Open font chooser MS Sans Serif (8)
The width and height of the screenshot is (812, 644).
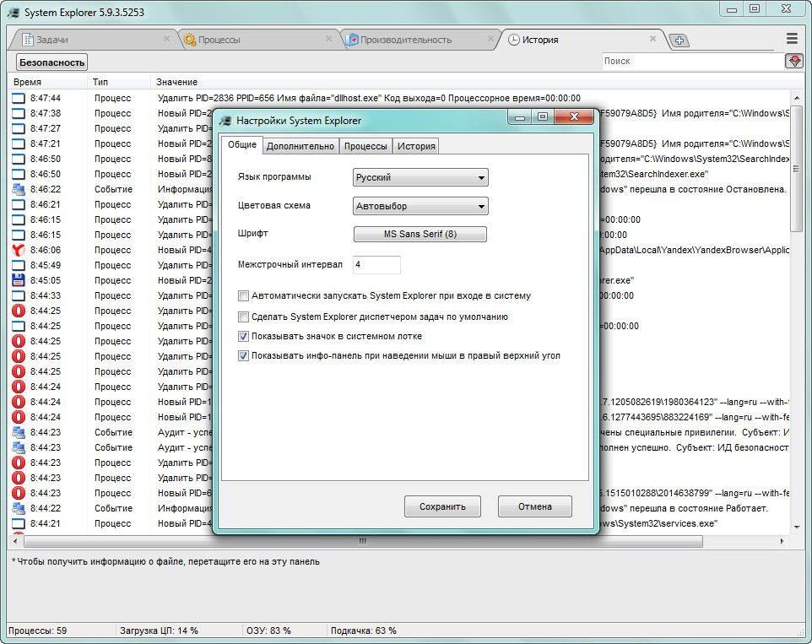420,234
